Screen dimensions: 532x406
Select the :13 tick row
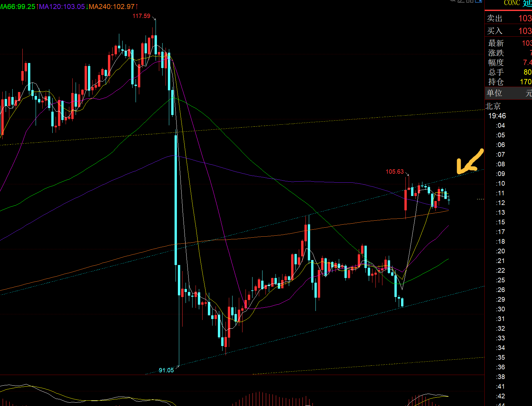pyautogui.click(x=500, y=213)
